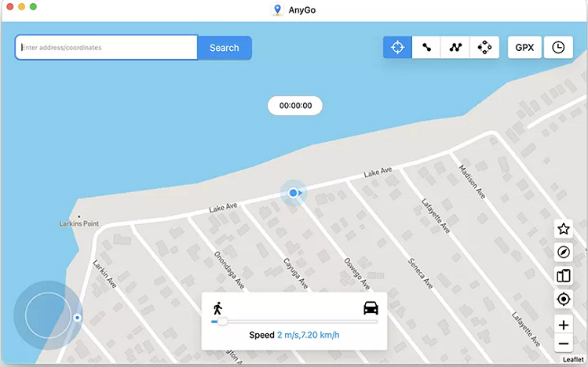The image size is (588, 367).
Task: Click the Cayuga Ave street label
Action: [x=296, y=274]
